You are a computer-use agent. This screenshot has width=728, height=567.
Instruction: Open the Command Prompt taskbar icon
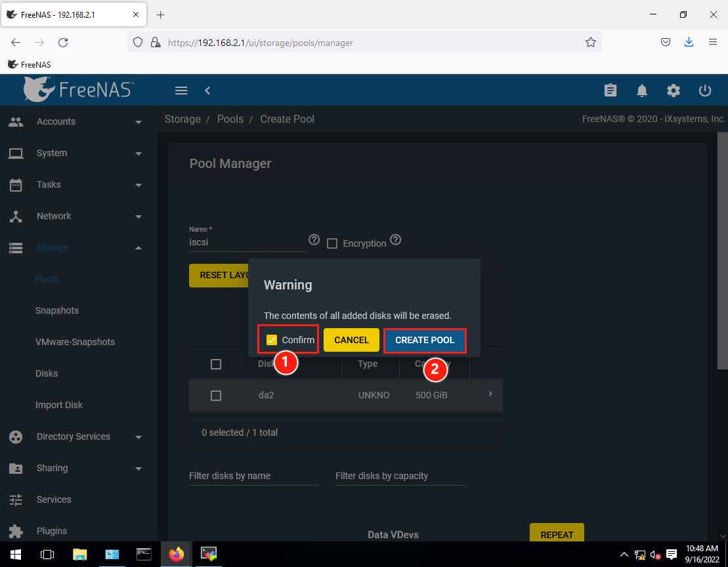pos(144,554)
